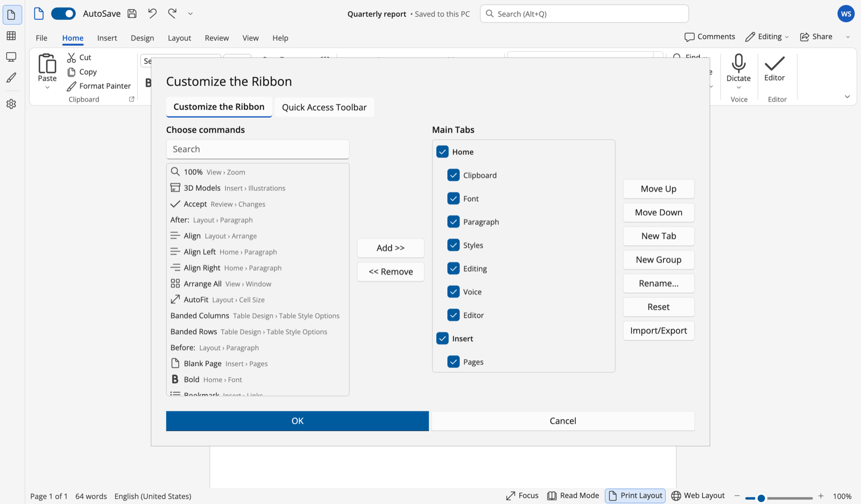Open the File menu

pyautogui.click(x=41, y=38)
